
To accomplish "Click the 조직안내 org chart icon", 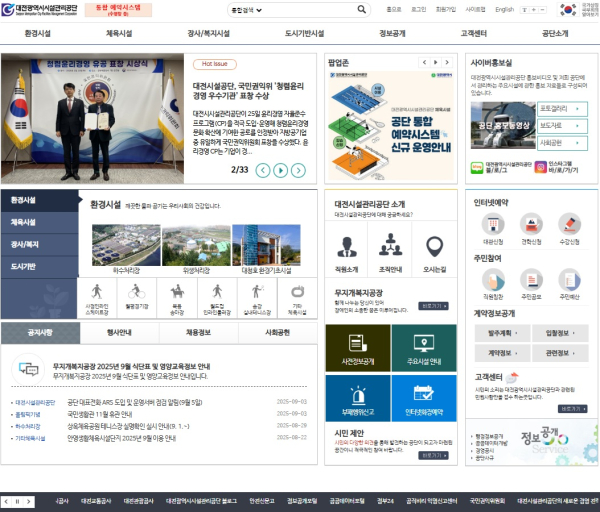I will click(x=390, y=245).
